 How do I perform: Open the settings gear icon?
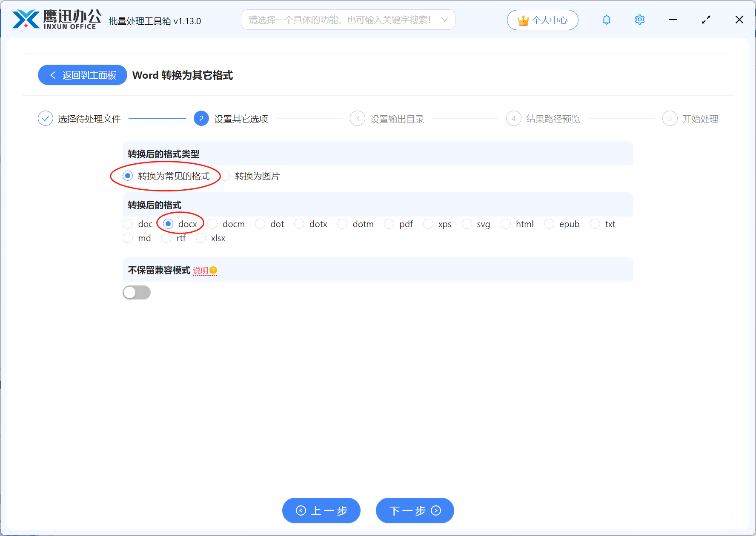[x=639, y=20]
